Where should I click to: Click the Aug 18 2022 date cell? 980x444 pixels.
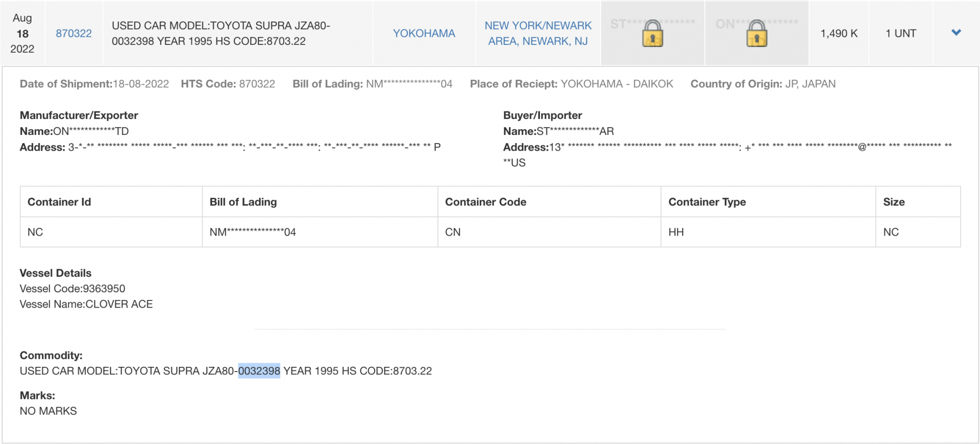coord(22,33)
